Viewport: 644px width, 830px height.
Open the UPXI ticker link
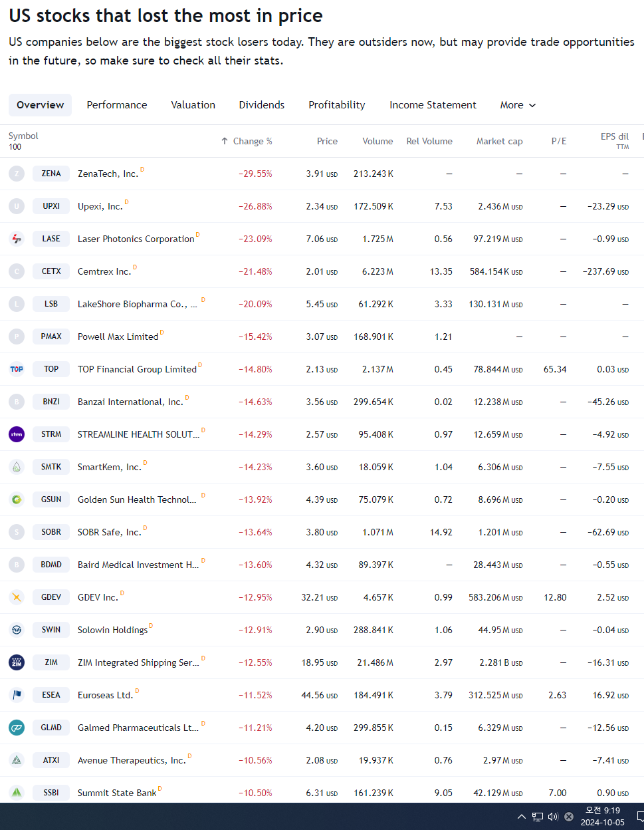pos(51,206)
